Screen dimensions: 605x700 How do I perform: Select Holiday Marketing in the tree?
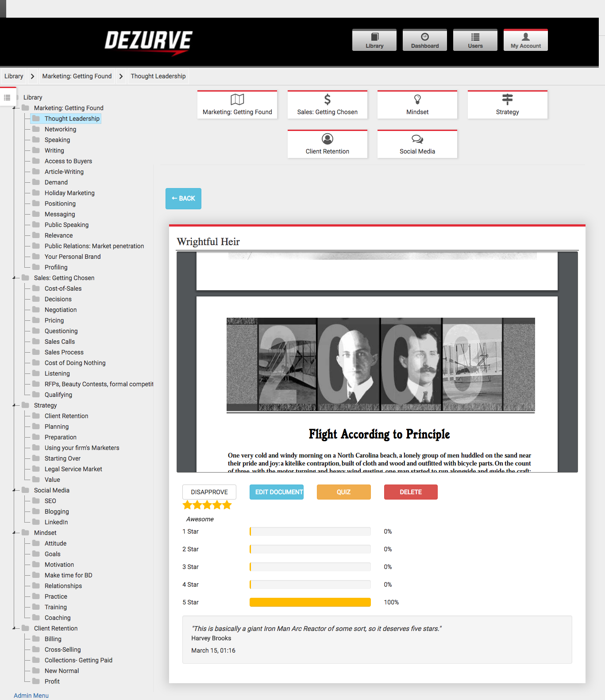tap(69, 193)
